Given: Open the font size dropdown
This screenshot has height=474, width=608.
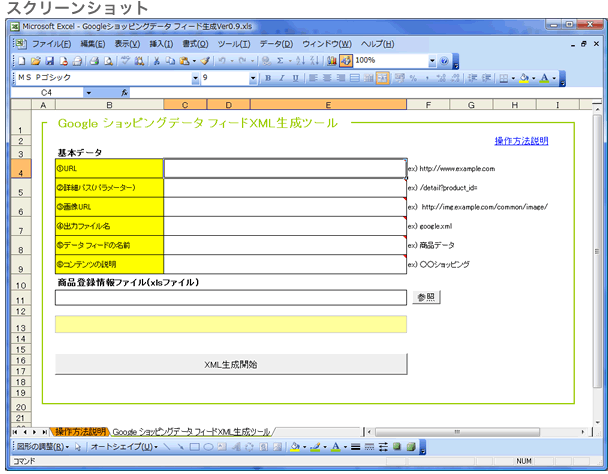Looking at the screenshot, I should (x=253, y=78).
